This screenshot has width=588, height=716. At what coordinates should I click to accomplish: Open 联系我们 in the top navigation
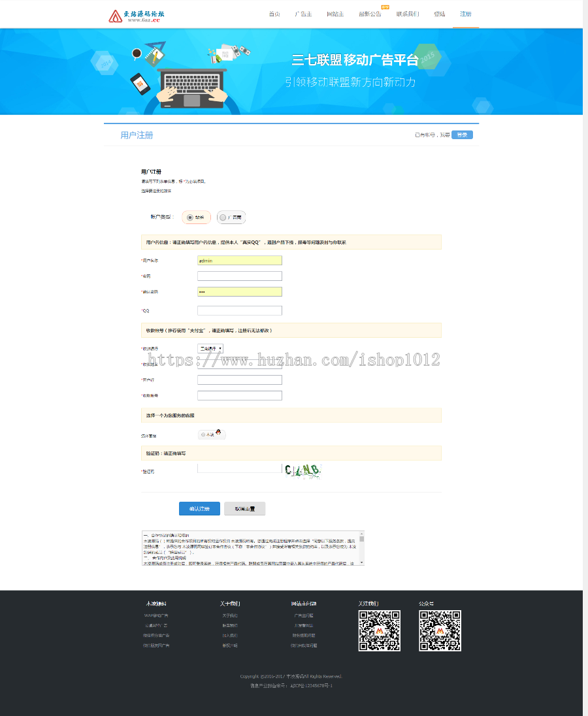click(407, 14)
